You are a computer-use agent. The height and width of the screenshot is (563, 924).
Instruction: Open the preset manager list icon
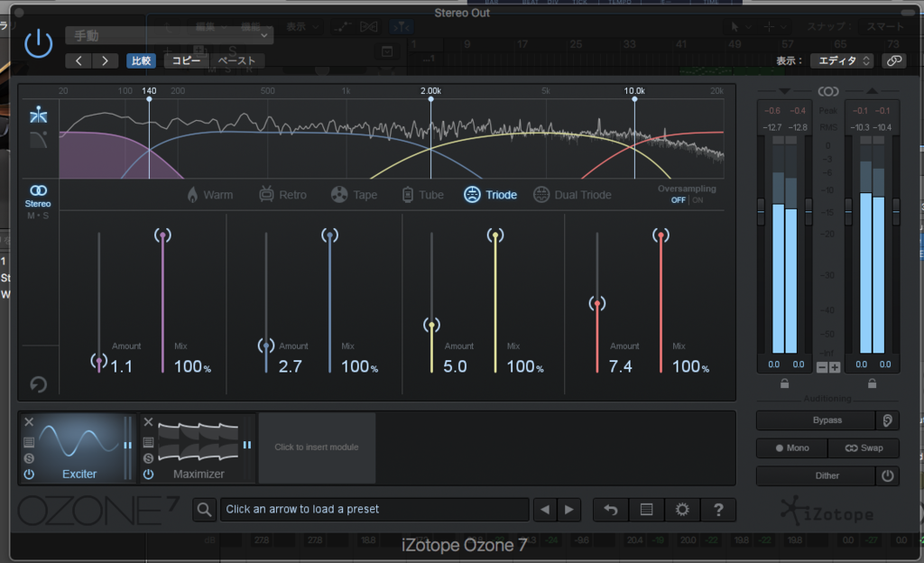646,510
